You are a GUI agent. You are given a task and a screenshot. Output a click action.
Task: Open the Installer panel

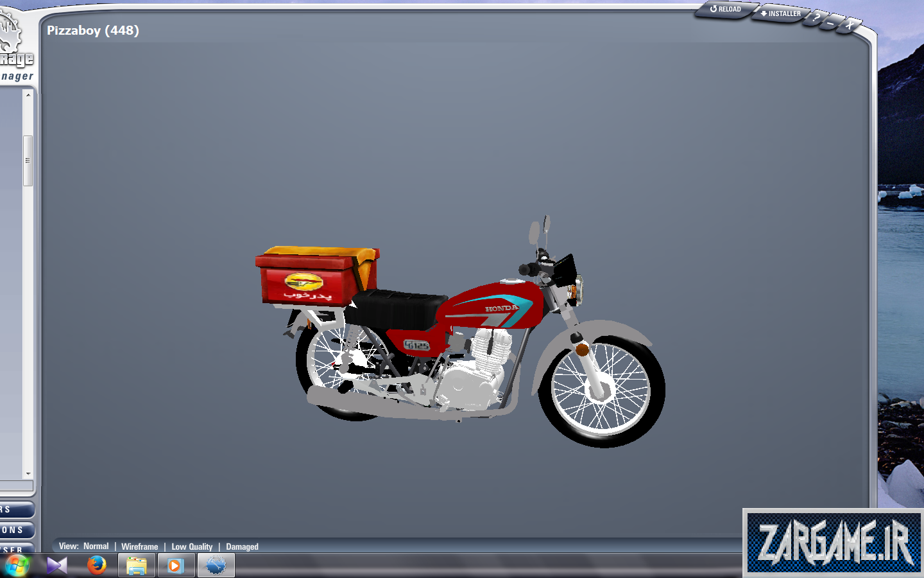click(781, 13)
